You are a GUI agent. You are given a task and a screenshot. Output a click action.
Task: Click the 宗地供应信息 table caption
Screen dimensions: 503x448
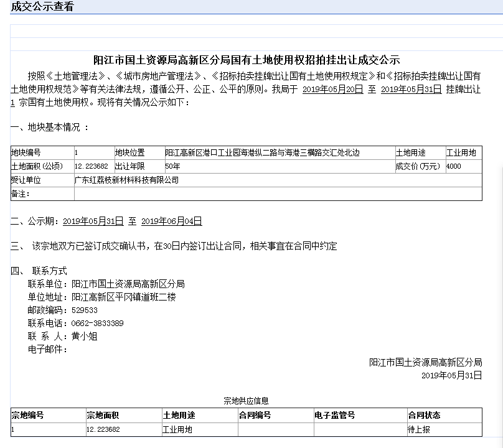tap(246, 401)
